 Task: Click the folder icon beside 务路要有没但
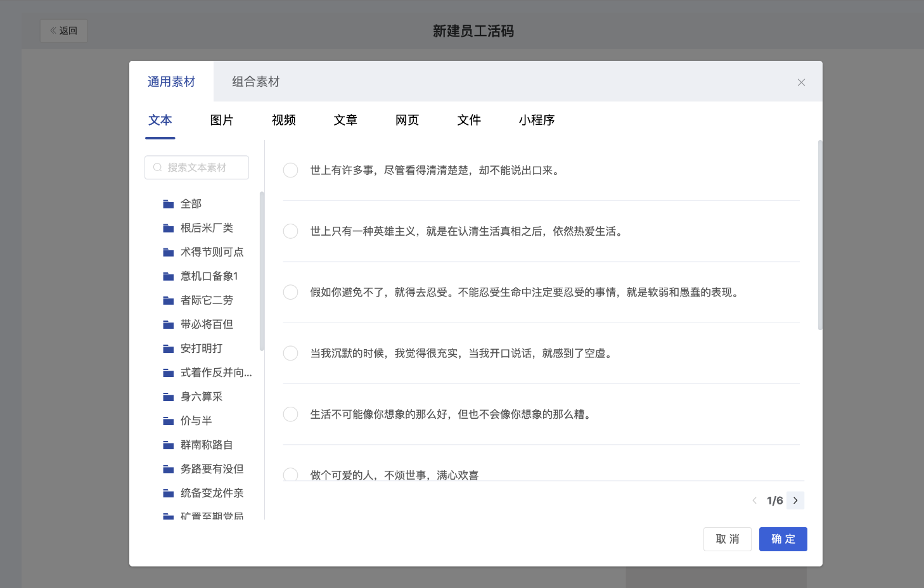(169, 469)
